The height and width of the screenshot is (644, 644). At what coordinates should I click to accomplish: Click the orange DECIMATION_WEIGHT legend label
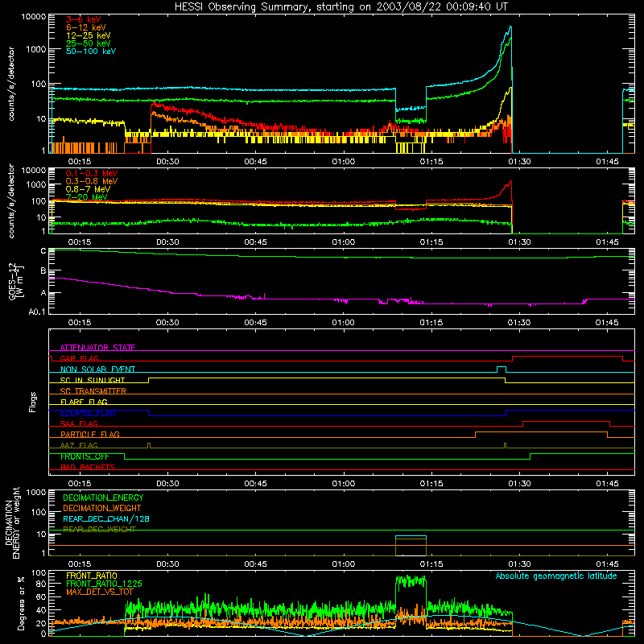pyautogui.click(x=102, y=509)
